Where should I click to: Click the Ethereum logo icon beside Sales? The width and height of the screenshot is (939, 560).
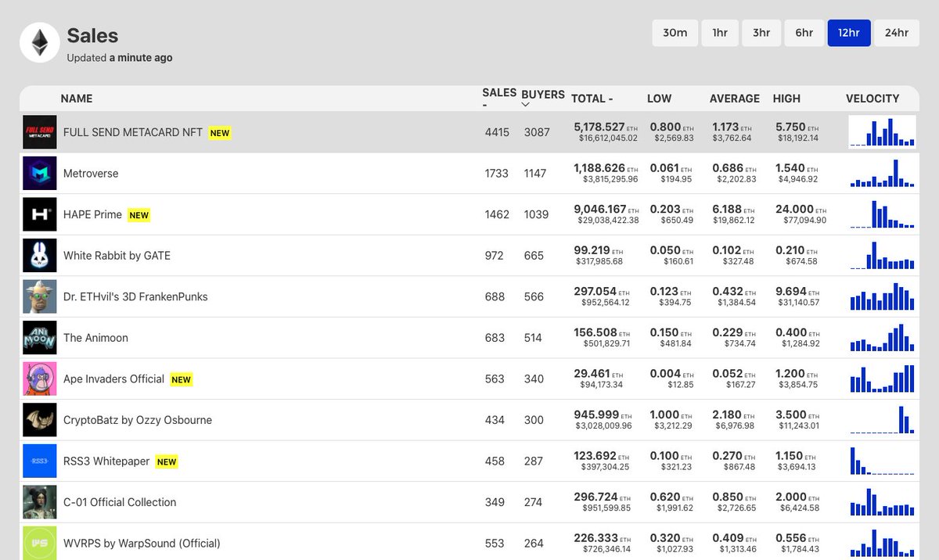pyautogui.click(x=39, y=42)
